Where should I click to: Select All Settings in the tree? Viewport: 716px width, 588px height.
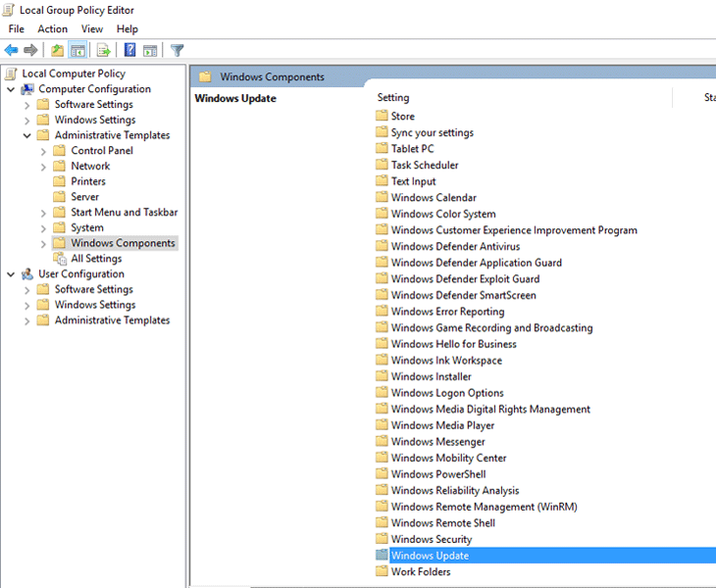pos(96,258)
